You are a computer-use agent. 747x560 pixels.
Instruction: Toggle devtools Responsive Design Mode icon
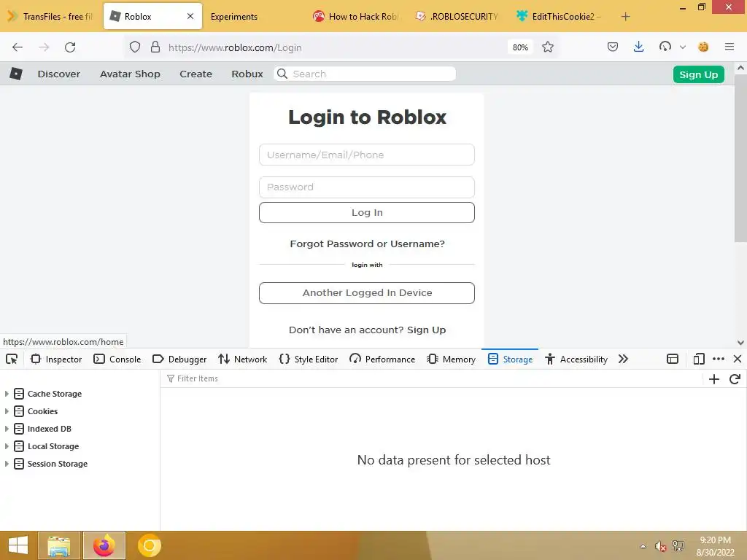pyautogui.click(x=699, y=359)
